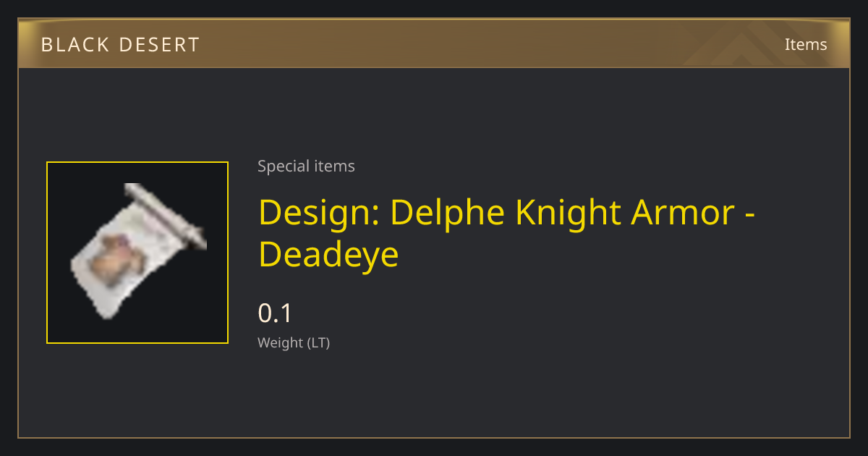The image size is (868, 456).
Task: Click the word Deadeye in the title
Action: pos(328,254)
